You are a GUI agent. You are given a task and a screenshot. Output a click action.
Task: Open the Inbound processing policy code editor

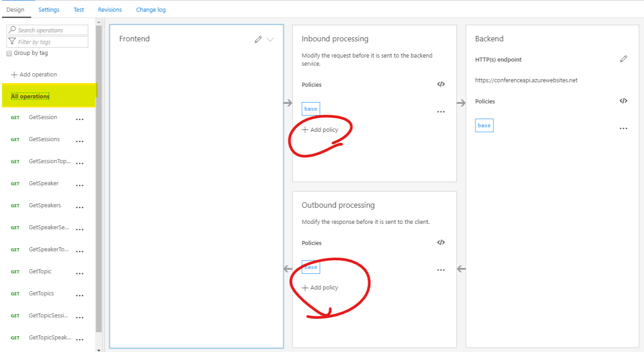[441, 85]
